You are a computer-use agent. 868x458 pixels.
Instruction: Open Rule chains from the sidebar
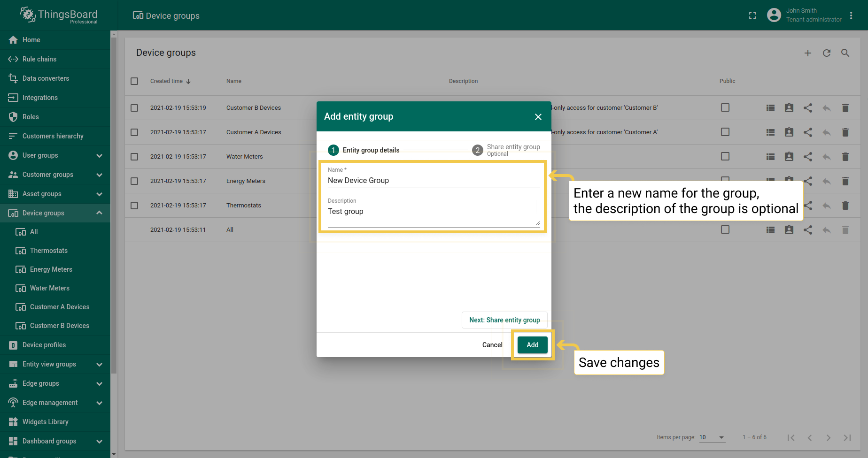pyautogui.click(x=39, y=59)
